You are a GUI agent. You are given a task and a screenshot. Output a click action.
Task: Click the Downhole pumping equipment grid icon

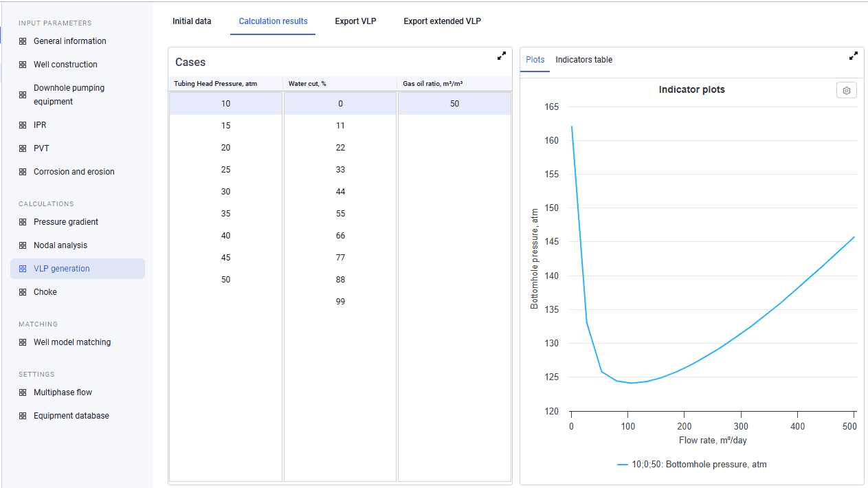coord(23,95)
